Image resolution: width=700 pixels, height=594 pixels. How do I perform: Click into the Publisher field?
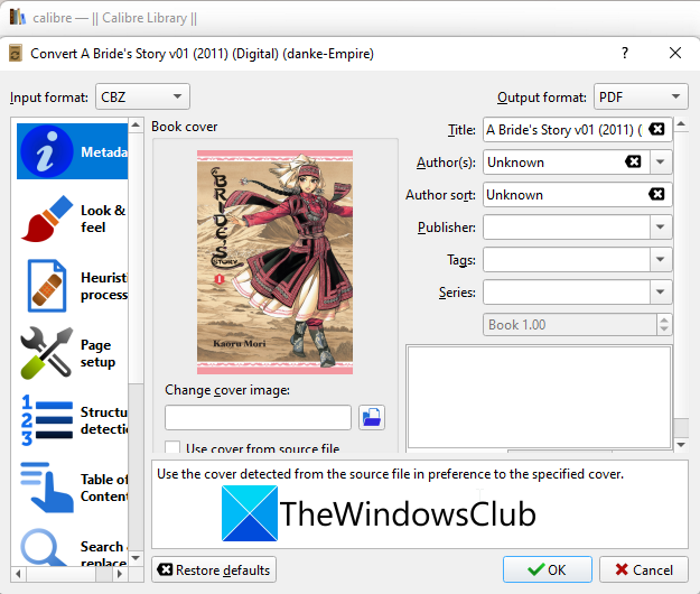coord(567,227)
